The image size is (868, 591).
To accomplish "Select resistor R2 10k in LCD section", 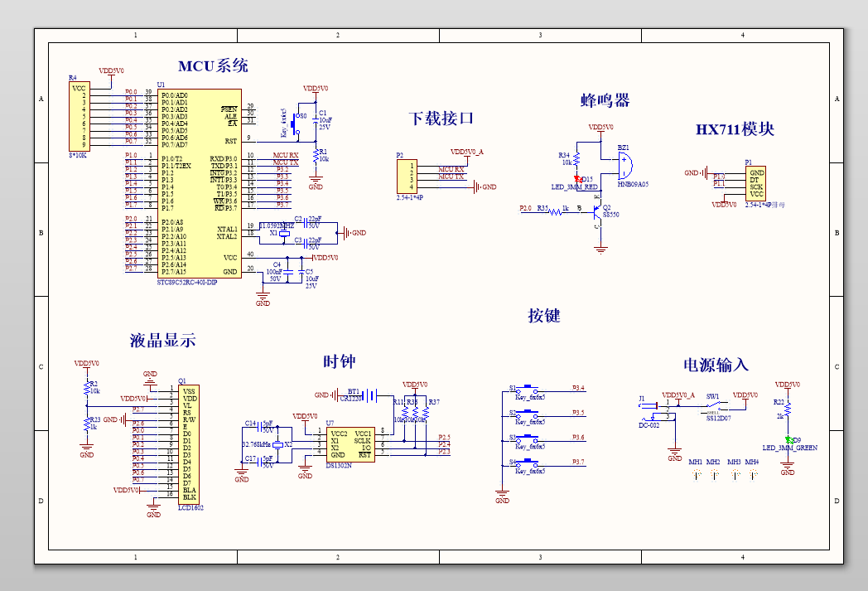I will tap(87, 388).
